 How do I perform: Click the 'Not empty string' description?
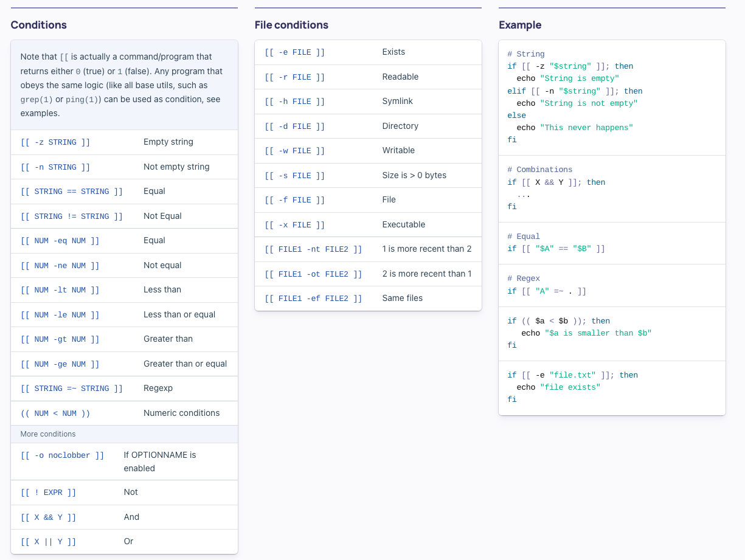[176, 167]
